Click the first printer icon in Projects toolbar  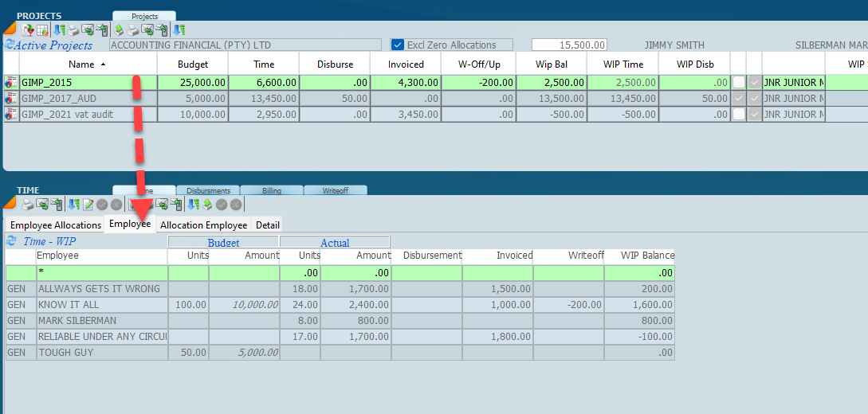coord(73,30)
